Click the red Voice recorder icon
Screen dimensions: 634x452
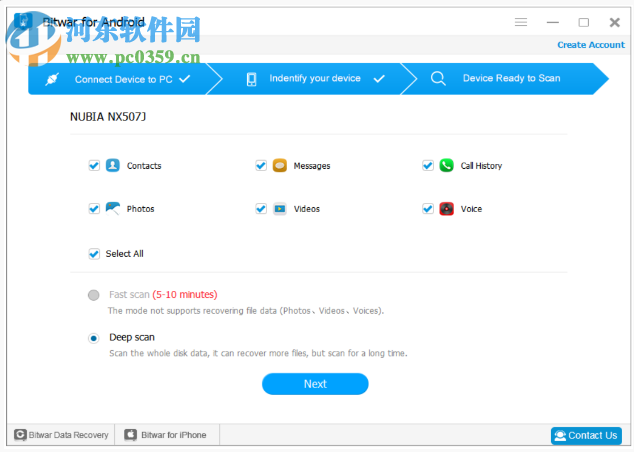(447, 209)
